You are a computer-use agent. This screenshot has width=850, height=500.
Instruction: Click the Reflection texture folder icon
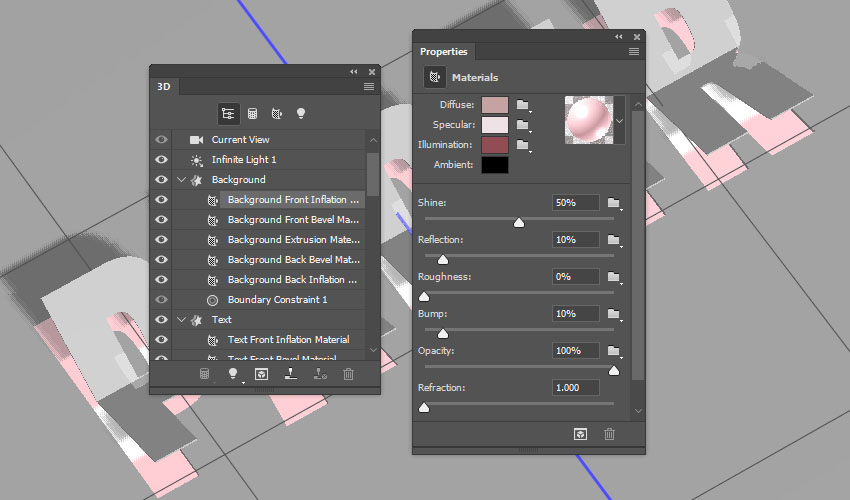pyautogui.click(x=614, y=240)
